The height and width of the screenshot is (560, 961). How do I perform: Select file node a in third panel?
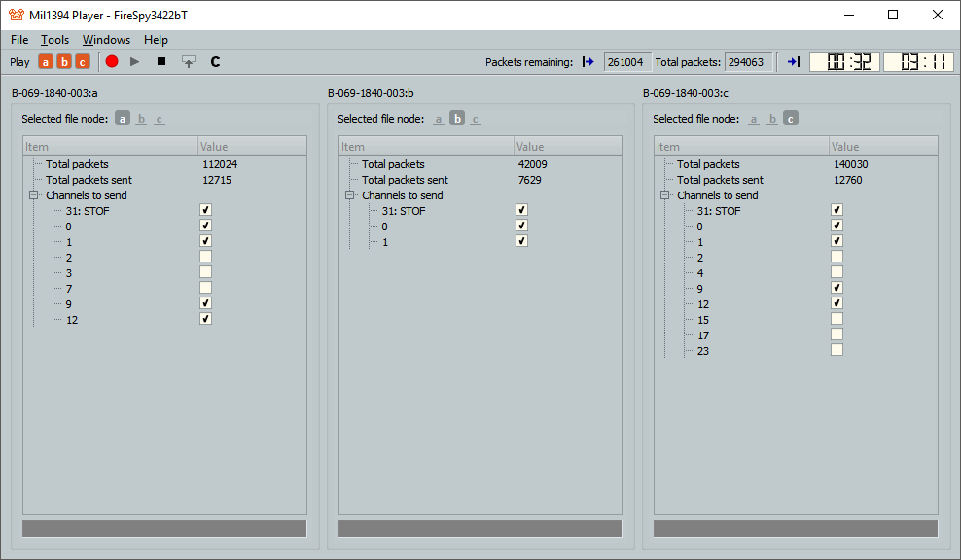point(753,119)
